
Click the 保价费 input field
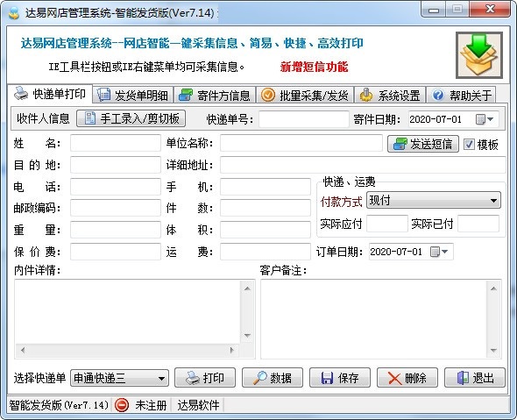(x=116, y=252)
